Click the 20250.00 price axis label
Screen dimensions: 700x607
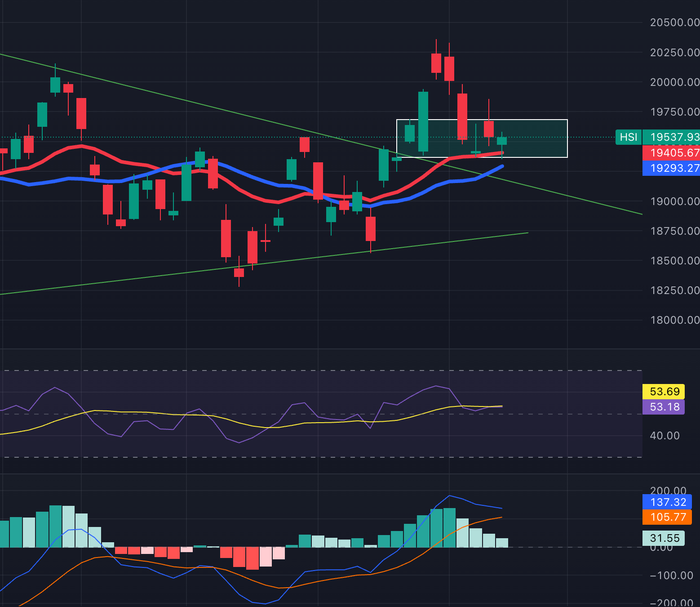click(x=675, y=53)
